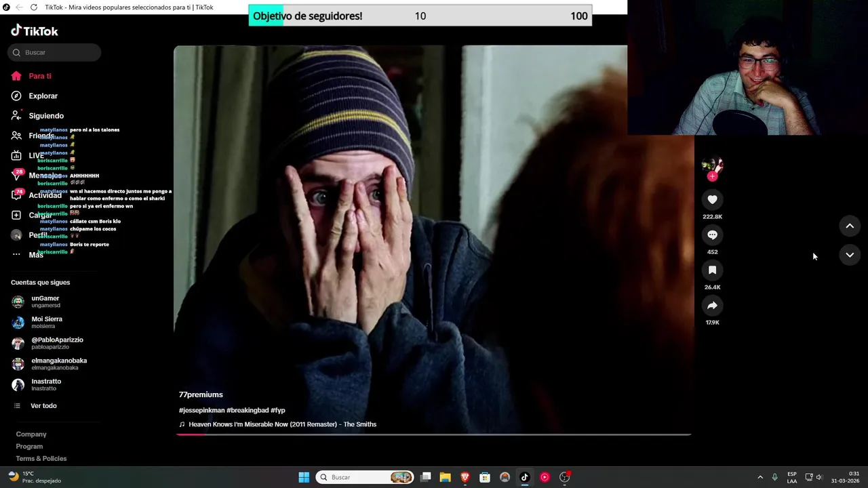
Task: Go to next video with down chevron
Action: pyautogui.click(x=850, y=255)
